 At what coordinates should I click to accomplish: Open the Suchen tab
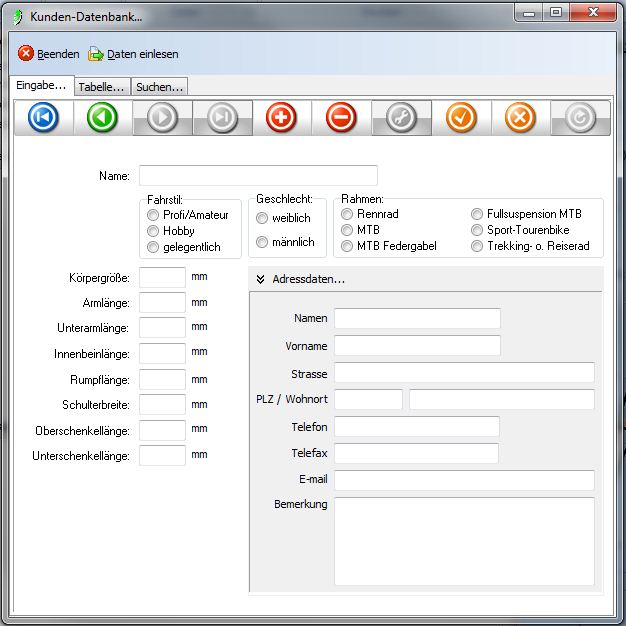pyautogui.click(x=159, y=87)
